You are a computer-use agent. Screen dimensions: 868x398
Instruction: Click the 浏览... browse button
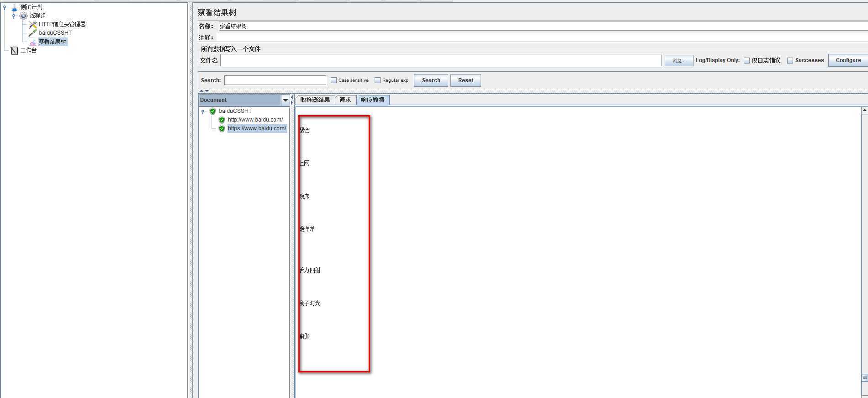pyautogui.click(x=678, y=60)
